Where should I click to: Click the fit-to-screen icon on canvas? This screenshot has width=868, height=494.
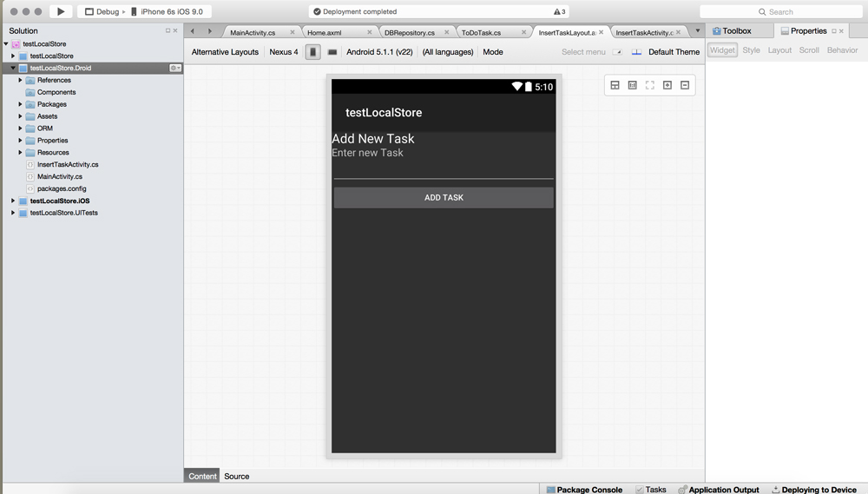[649, 85]
